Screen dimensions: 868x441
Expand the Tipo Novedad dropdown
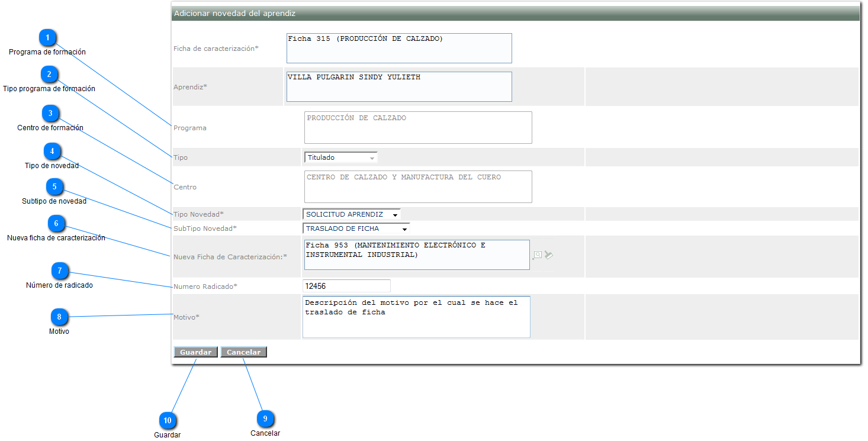pos(352,214)
